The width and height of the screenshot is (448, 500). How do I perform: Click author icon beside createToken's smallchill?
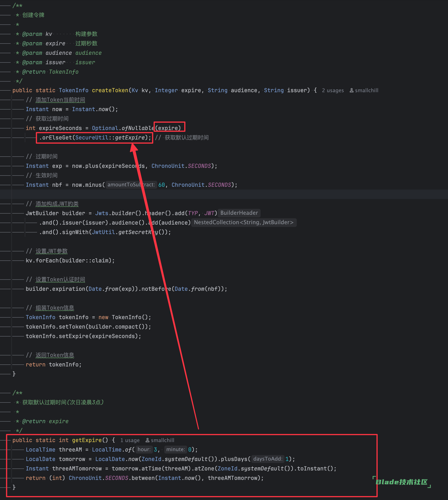pos(351,91)
